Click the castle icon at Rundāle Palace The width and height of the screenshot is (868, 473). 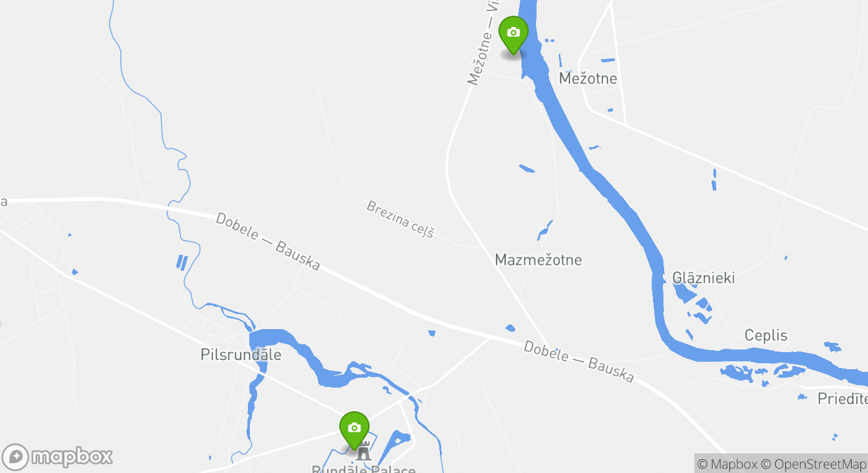point(363,451)
